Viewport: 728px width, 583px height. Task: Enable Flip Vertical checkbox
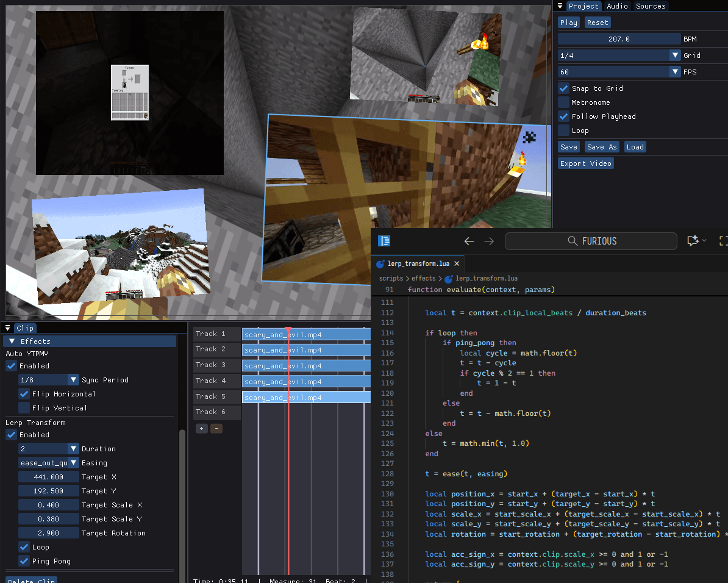pyautogui.click(x=24, y=408)
